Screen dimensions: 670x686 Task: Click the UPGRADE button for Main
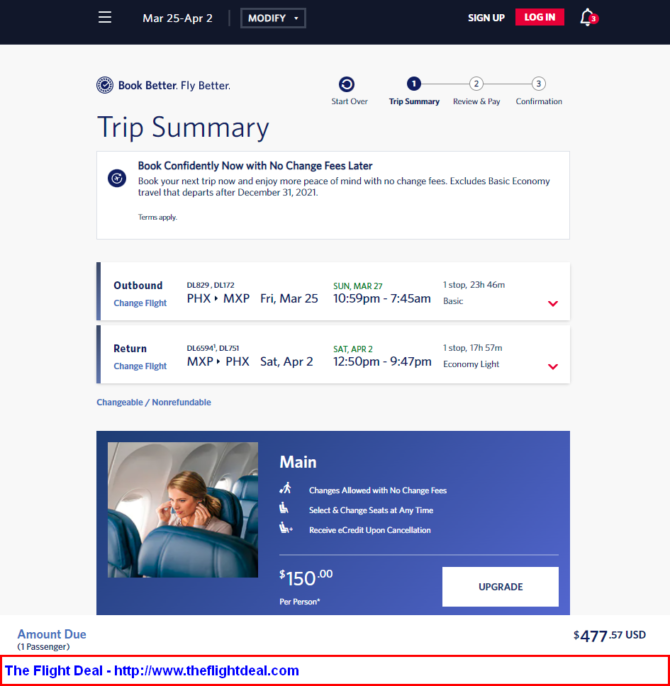500,587
